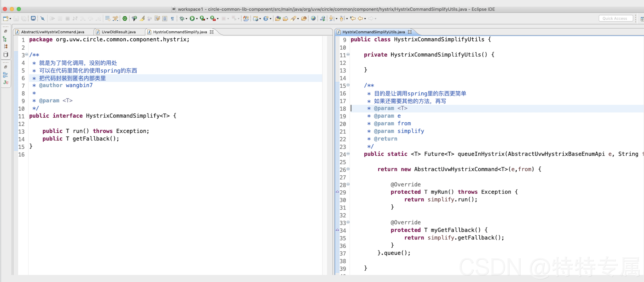
Task: Open the web browser globe icon
Action: pos(313,18)
